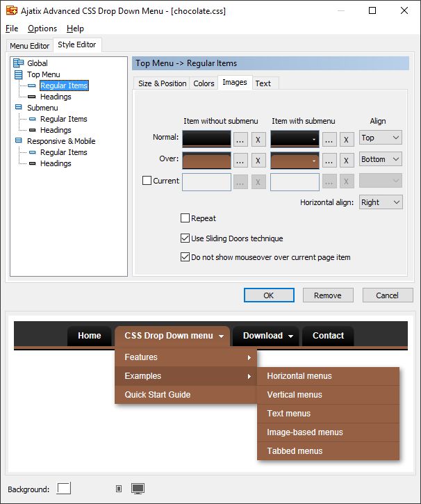The width and height of the screenshot is (421, 504).
Task: Click Horizontal menus in preview submenu
Action: click(328, 376)
